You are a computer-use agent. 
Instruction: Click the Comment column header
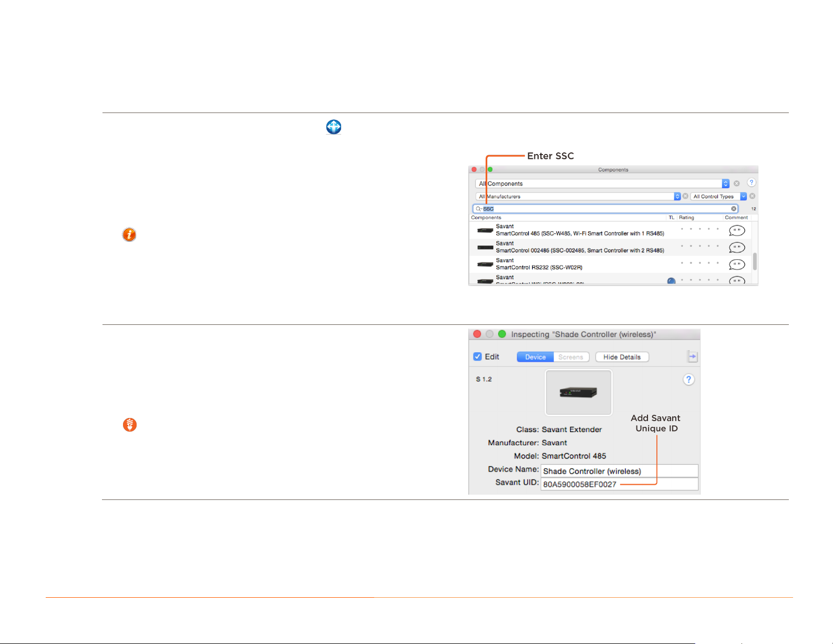(x=736, y=218)
